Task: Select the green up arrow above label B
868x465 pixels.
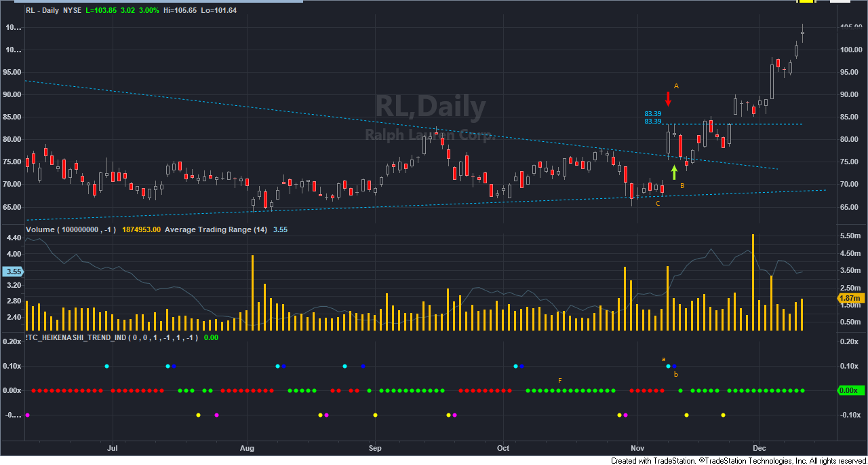Action: tap(673, 172)
